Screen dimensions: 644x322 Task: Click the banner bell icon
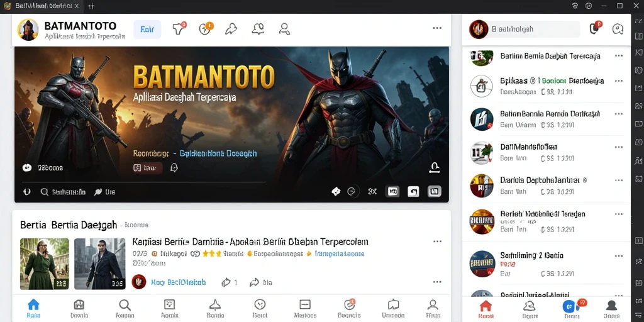point(174,167)
